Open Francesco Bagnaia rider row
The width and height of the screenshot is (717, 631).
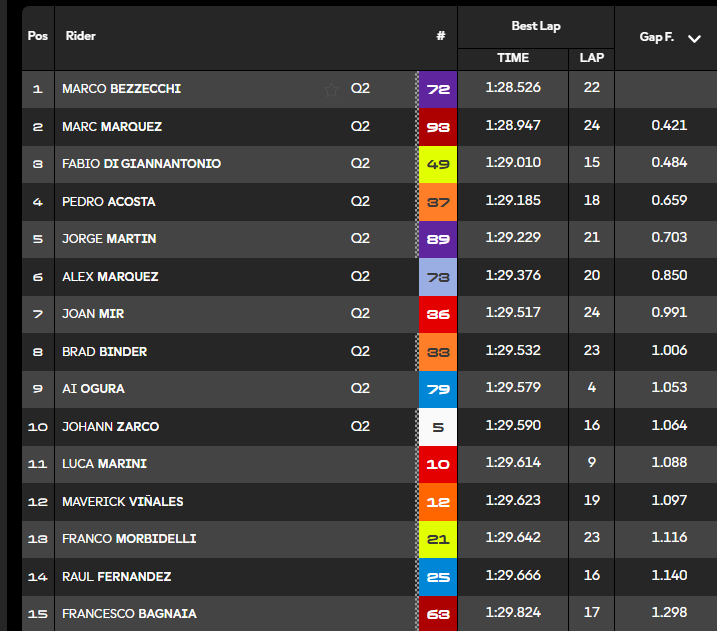[369, 614]
